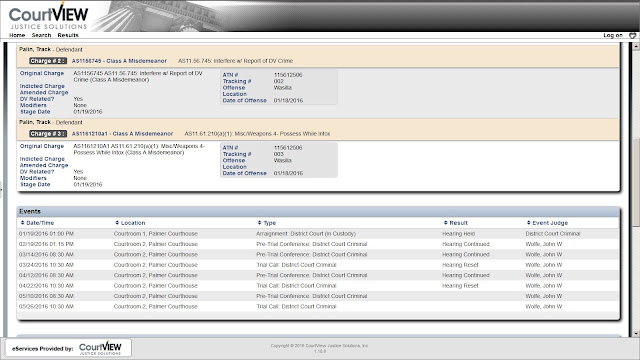Select the 01/19/2016 Arraignment event row

(x=318, y=234)
